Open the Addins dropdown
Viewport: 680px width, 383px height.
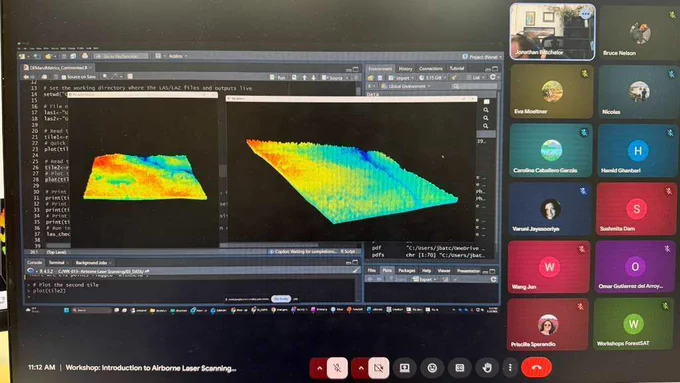[x=178, y=56]
